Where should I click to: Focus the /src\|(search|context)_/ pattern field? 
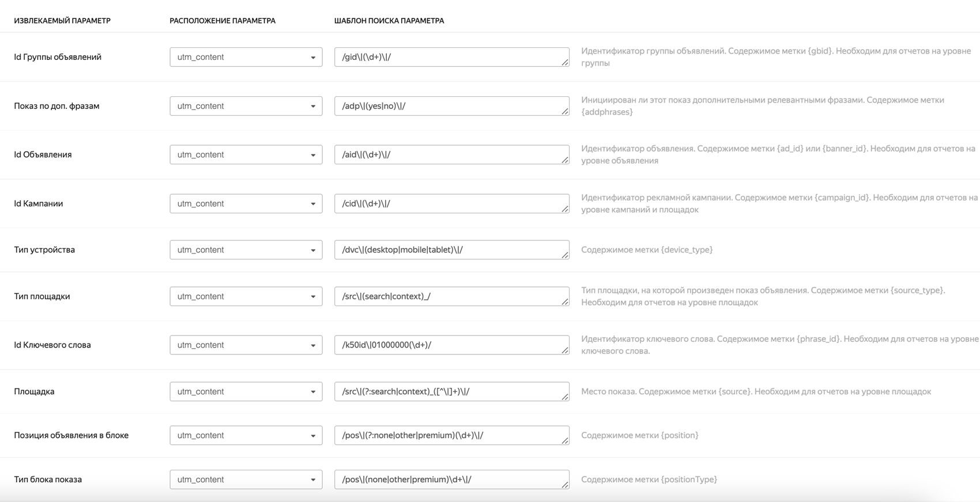point(452,296)
